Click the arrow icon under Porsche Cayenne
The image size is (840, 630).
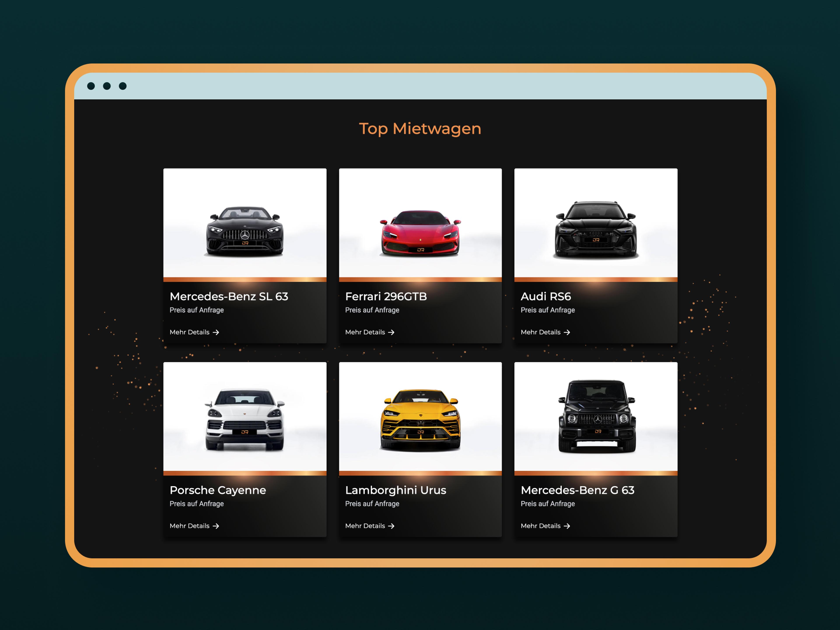coord(216,526)
